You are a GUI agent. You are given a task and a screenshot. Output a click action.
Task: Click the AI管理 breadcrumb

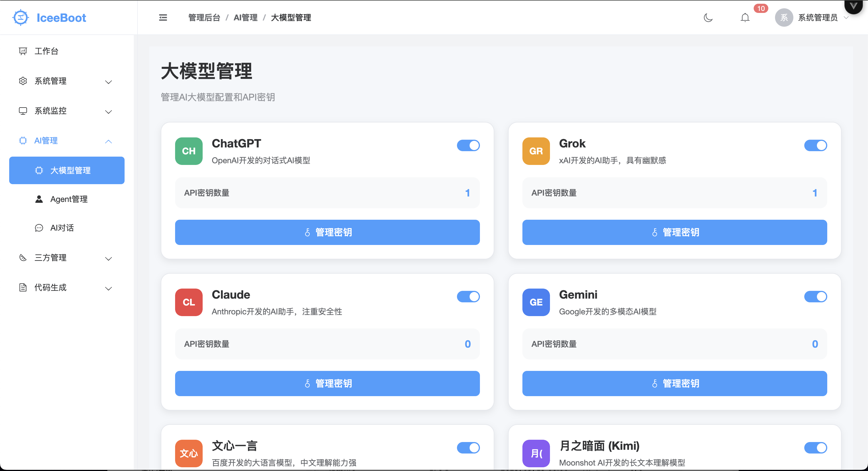tap(246, 17)
